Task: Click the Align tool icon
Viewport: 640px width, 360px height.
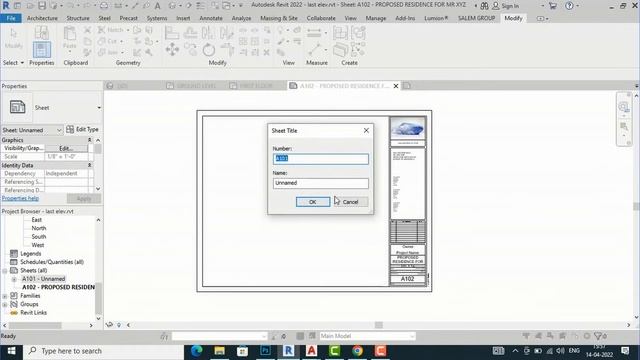Action: click(x=172, y=33)
